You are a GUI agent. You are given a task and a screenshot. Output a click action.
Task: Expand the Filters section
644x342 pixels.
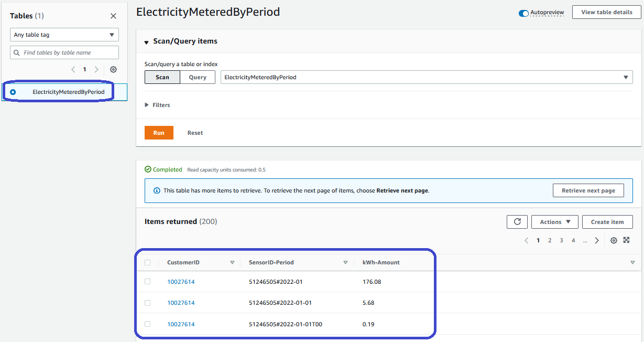pyautogui.click(x=157, y=105)
